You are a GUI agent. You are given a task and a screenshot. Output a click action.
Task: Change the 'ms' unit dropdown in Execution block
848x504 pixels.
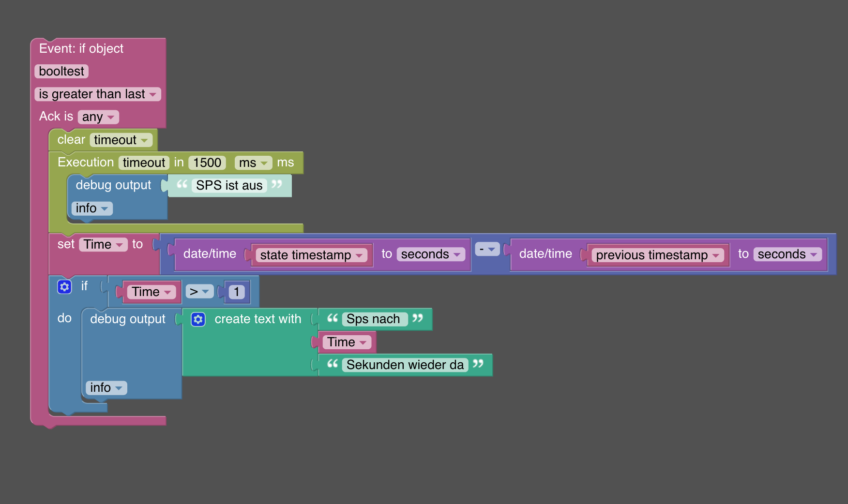(253, 163)
